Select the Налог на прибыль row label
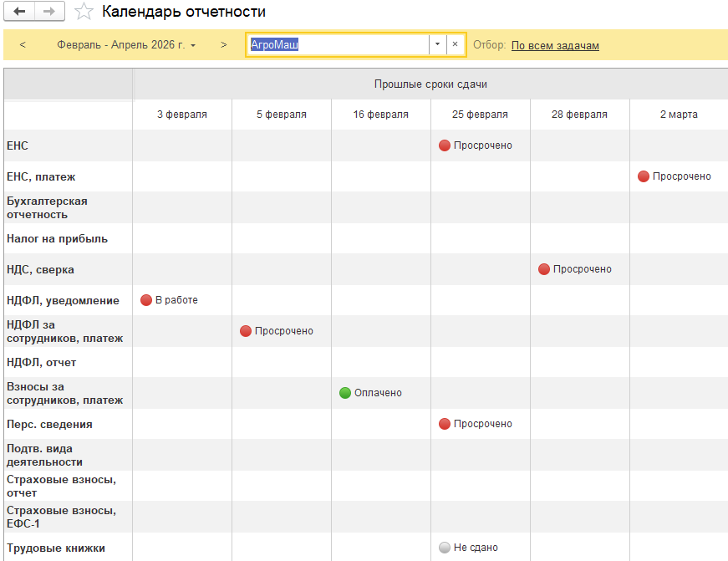Image resolution: width=728 pixels, height=561 pixels. tap(57, 239)
